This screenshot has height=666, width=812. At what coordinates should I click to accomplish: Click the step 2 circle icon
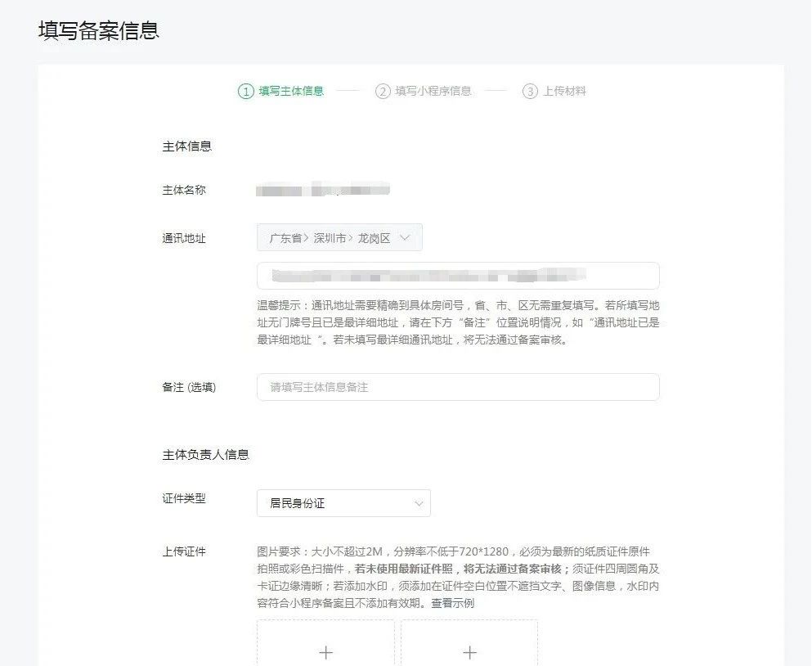click(x=383, y=92)
